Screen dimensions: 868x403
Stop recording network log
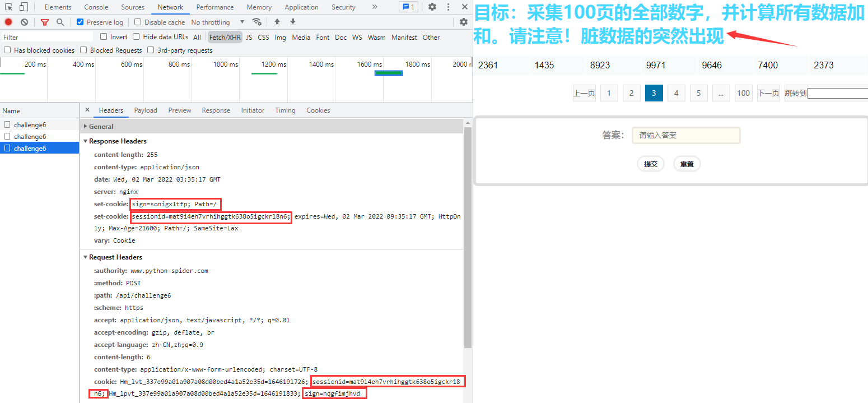(x=8, y=22)
